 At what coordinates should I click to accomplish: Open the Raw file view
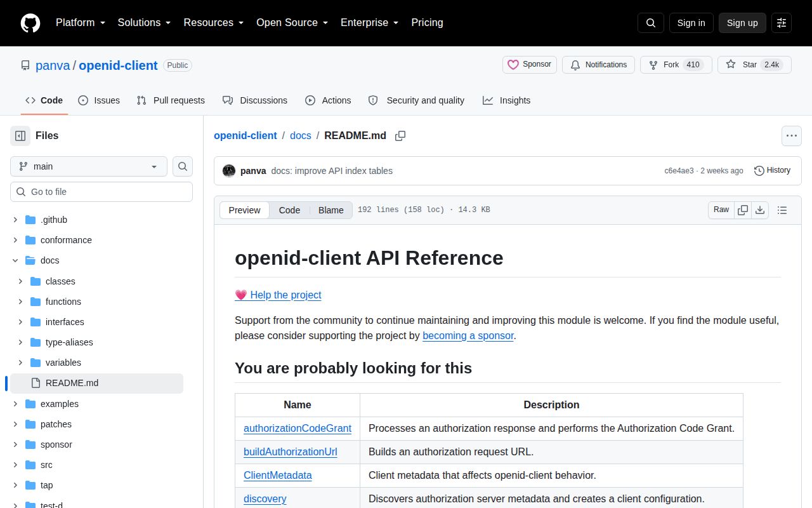tap(721, 210)
